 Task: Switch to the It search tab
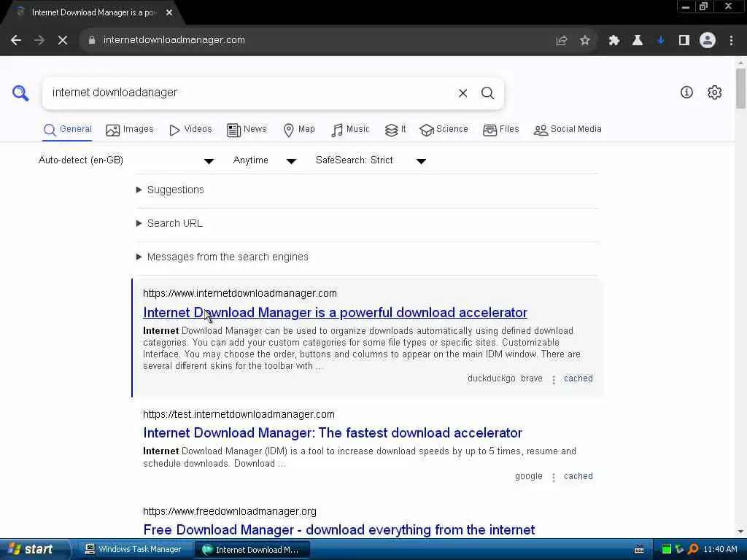(395, 130)
